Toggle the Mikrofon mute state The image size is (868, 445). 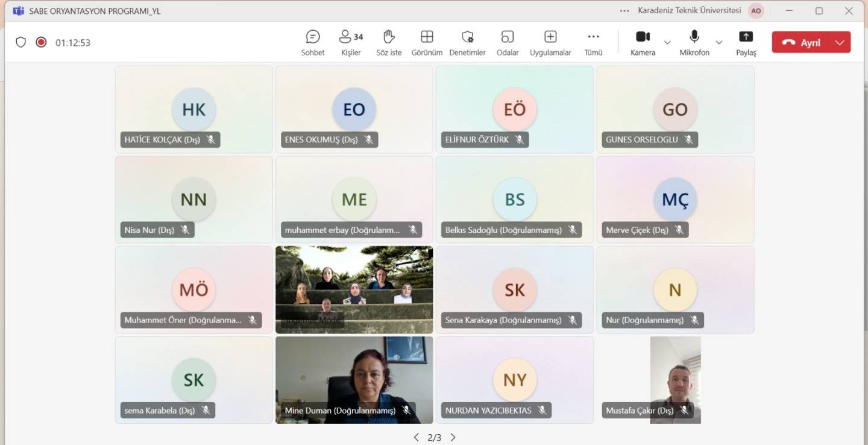pos(694,43)
